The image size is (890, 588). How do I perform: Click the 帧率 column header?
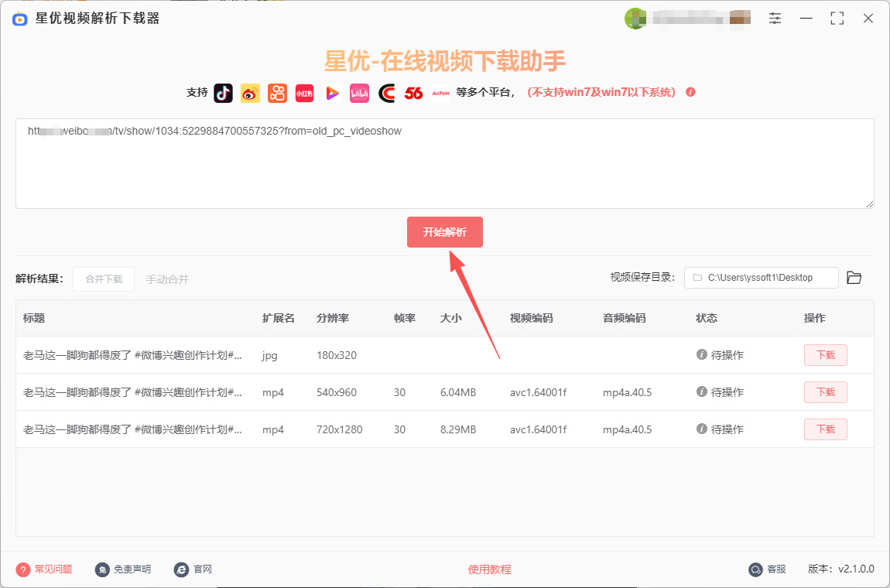click(x=405, y=318)
